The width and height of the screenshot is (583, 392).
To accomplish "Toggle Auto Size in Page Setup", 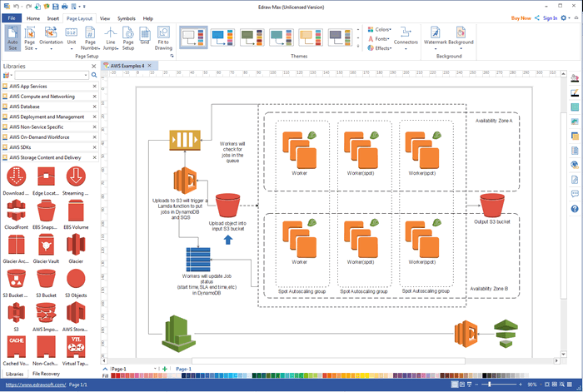I will [12, 38].
